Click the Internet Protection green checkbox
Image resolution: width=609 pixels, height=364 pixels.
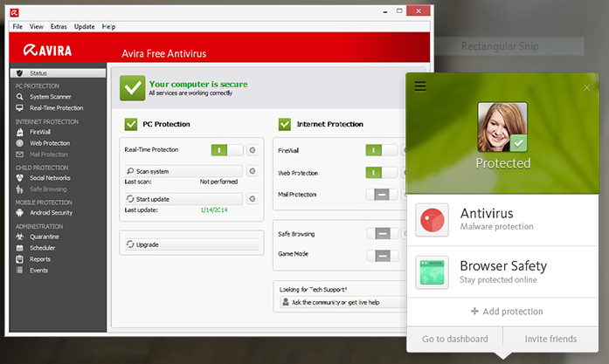(x=285, y=124)
